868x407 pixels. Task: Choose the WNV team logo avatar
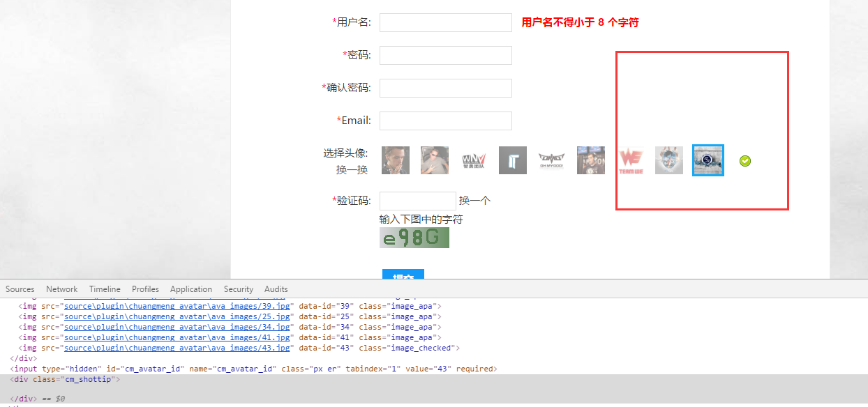(x=474, y=160)
